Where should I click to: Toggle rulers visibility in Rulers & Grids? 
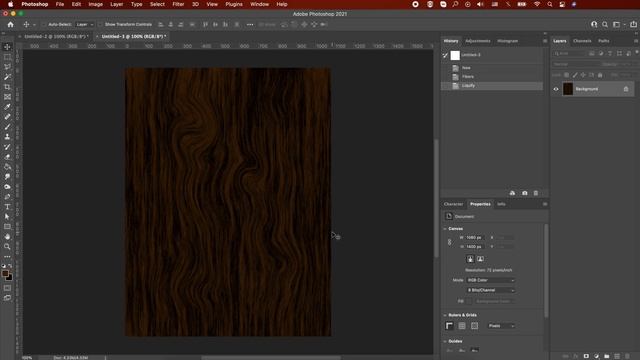(449, 326)
